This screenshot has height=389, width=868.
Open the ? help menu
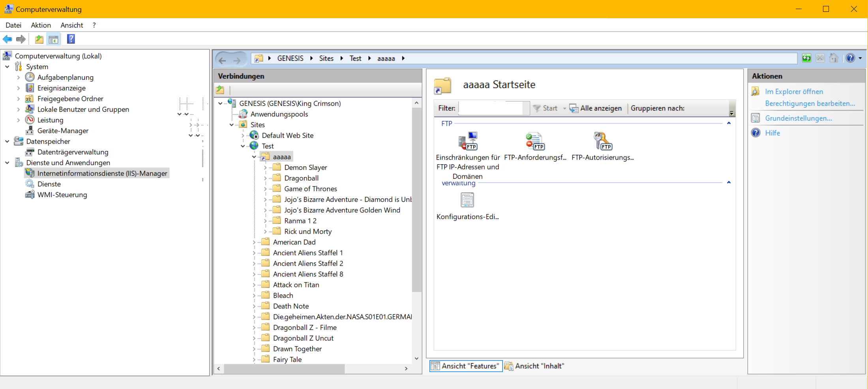tap(94, 25)
